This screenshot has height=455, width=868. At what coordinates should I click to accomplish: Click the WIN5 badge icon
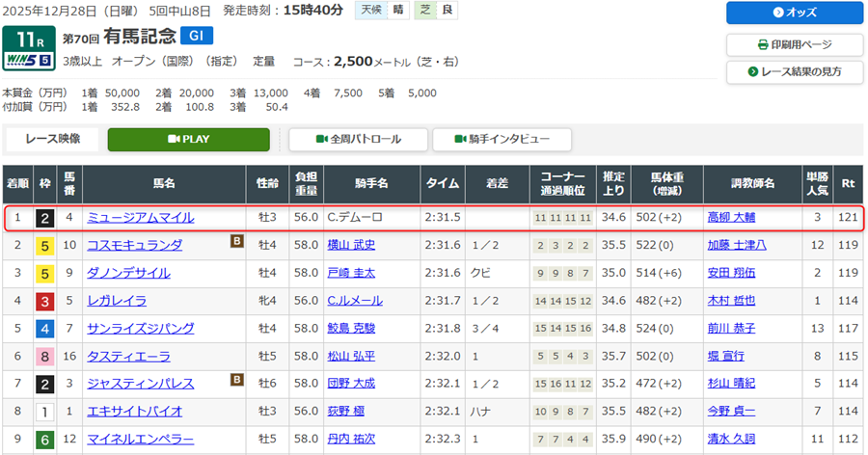point(29,60)
